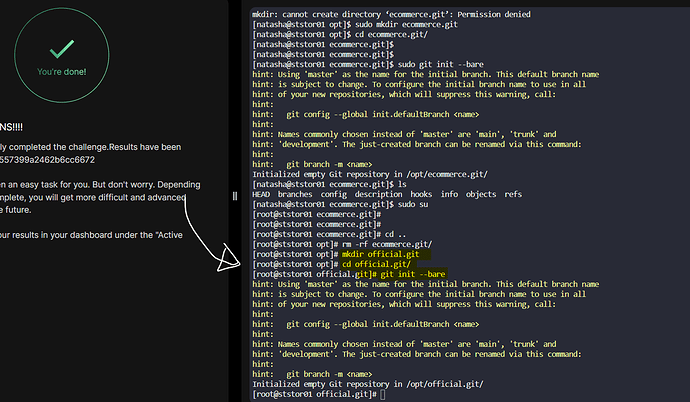Click "description" in the ls output

point(378,194)
